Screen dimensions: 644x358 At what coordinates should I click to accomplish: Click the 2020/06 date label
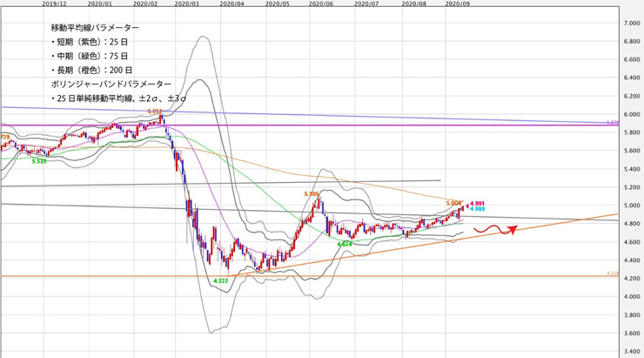click(321, 3)
